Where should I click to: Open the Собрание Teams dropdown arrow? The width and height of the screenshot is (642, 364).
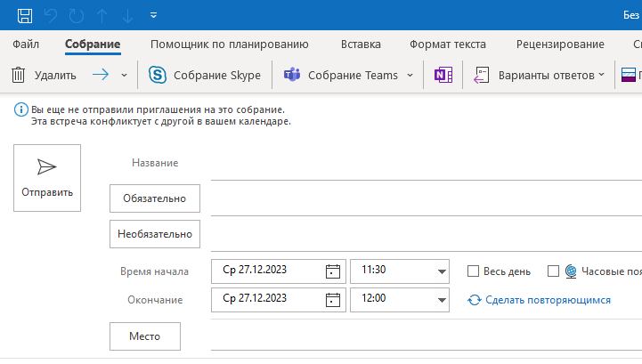coord(410,76)
